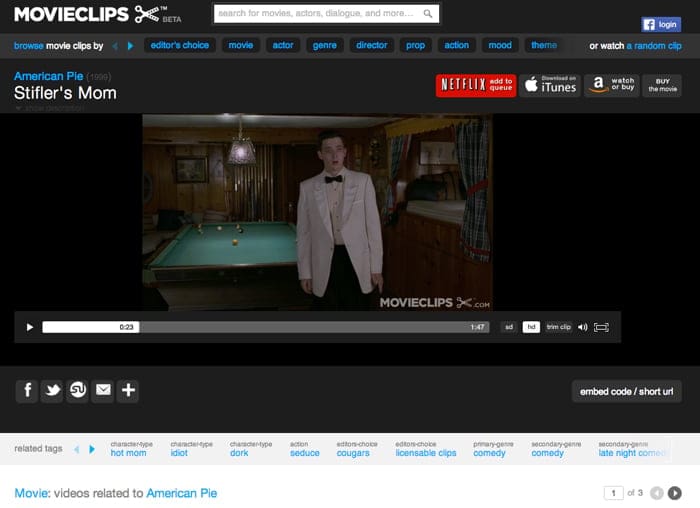Click the trim clip button

[x=558, y=327]
